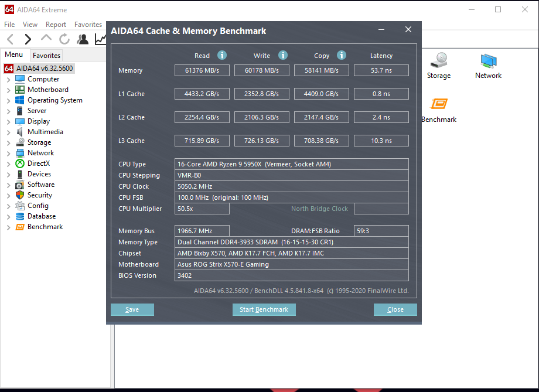Select Multimedia in the menu tree
Image resolution: width=539 pixels, height=392 pixels.
click(45, 132)
